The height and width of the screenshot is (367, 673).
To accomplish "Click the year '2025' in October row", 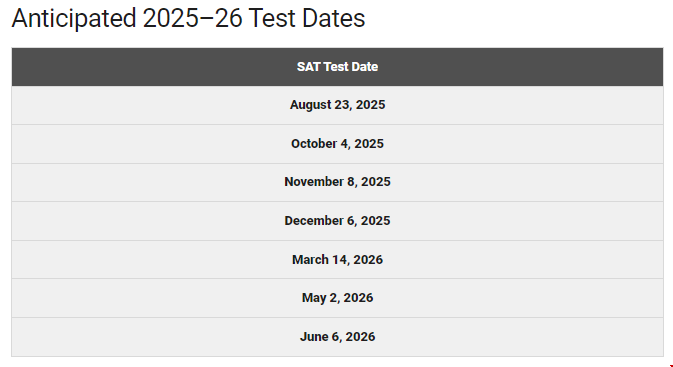I will pos(369,143).
